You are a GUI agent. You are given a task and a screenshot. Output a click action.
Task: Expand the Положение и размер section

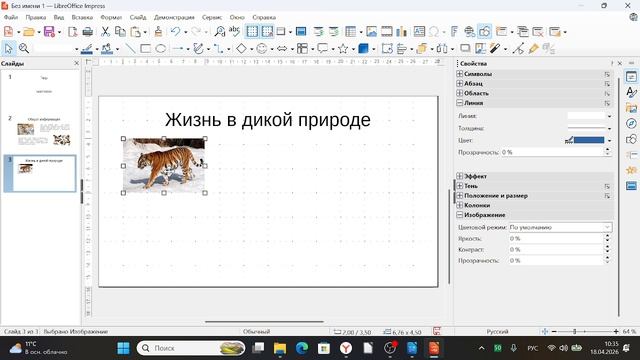coord(460,196)
